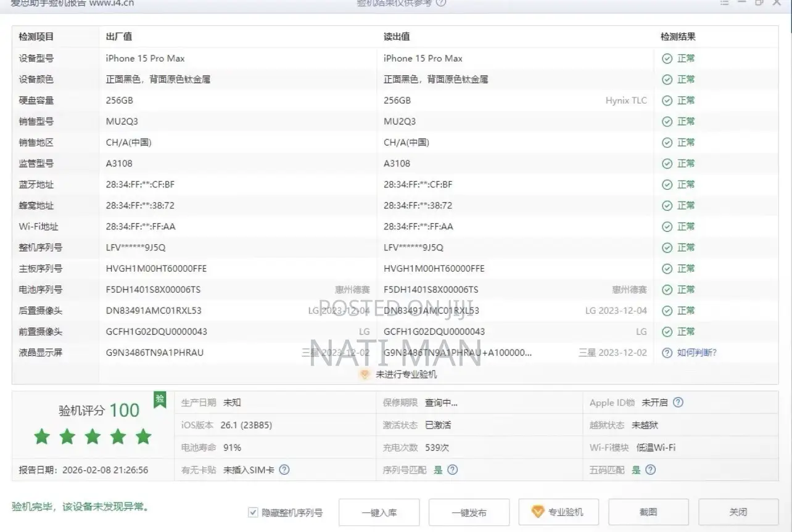Click the report date 2026-02-08 21:26:56
792x532 pixels.
point(105,470)
